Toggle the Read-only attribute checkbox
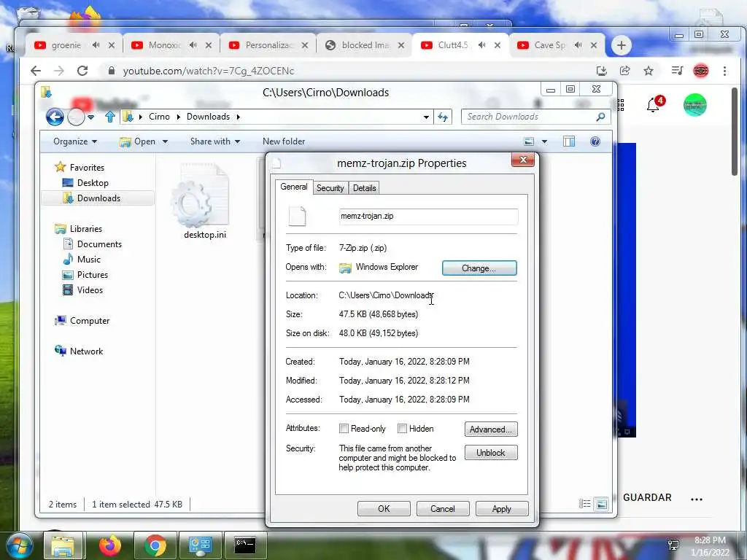The height and width of the screenshot is (560, 747). pos(344,429)
